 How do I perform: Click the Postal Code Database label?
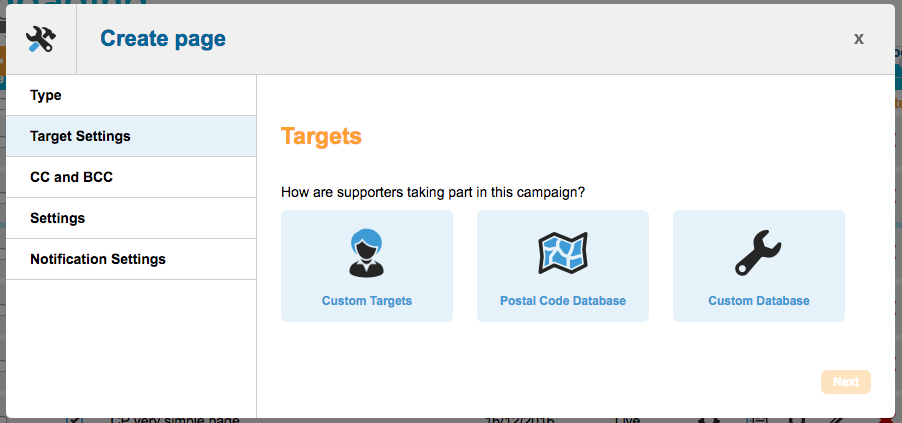(x=562, y=301)
